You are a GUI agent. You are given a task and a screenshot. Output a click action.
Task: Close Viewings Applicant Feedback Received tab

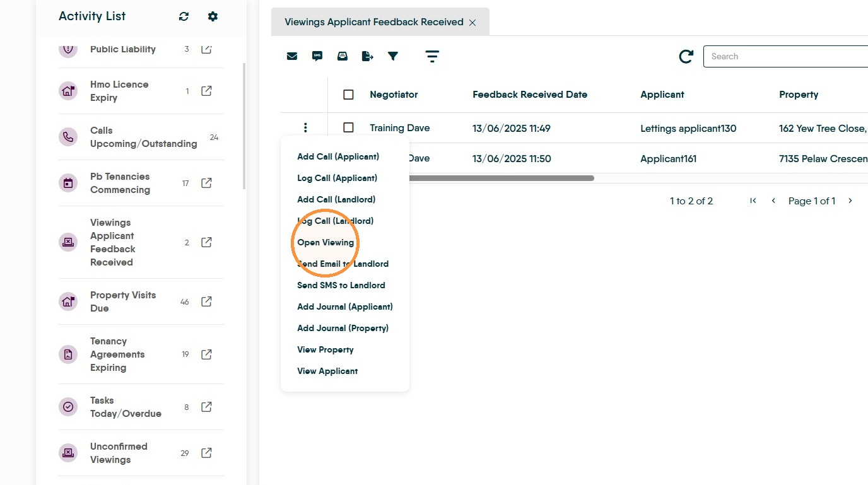click(x=472, y=23)
